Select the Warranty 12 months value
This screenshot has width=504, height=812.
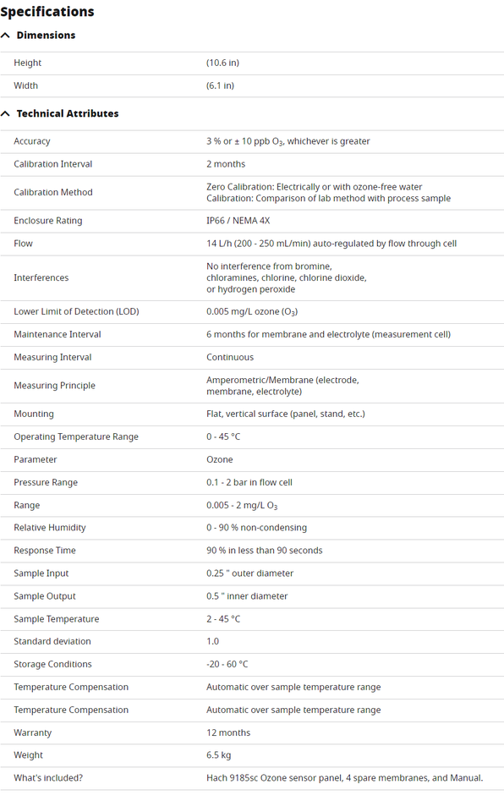pyautogui.click(x=228, y=732)
